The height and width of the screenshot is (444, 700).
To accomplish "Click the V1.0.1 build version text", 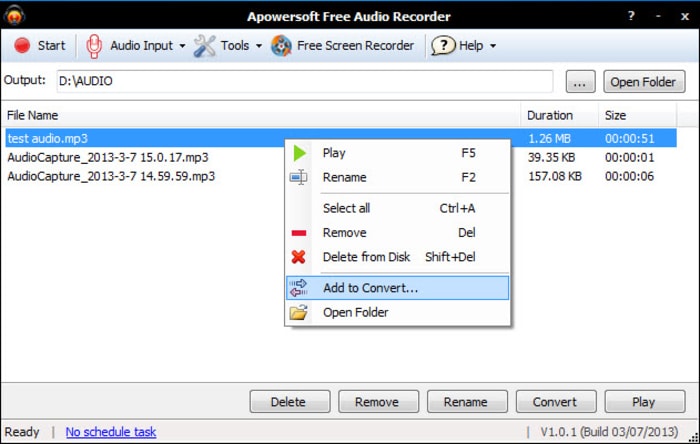I will [x=609, y=432].
